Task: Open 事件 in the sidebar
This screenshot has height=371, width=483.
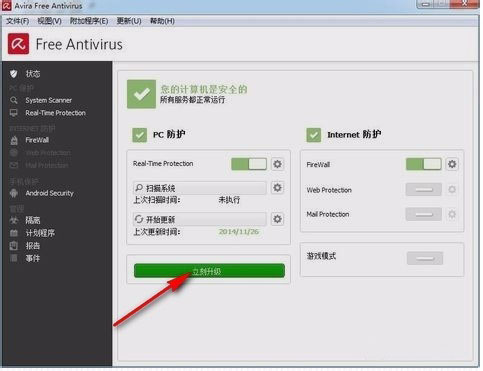Action: pos(33,258)
